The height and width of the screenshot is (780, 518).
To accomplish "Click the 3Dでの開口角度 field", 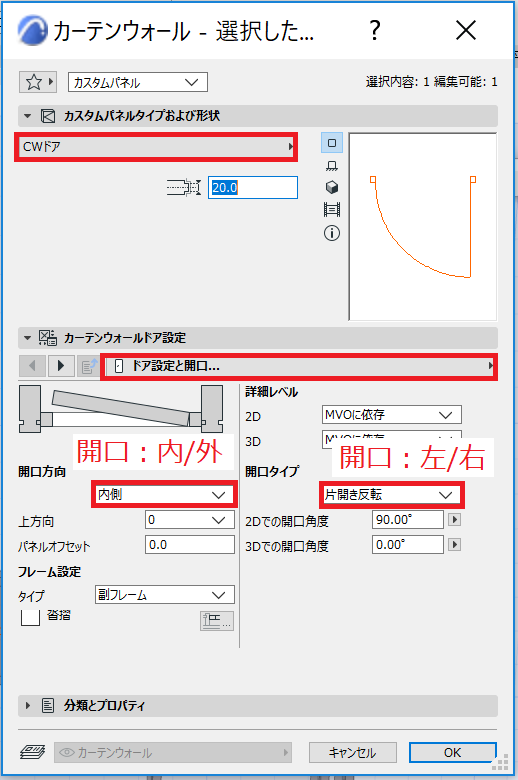I will (x=408, y=545).
